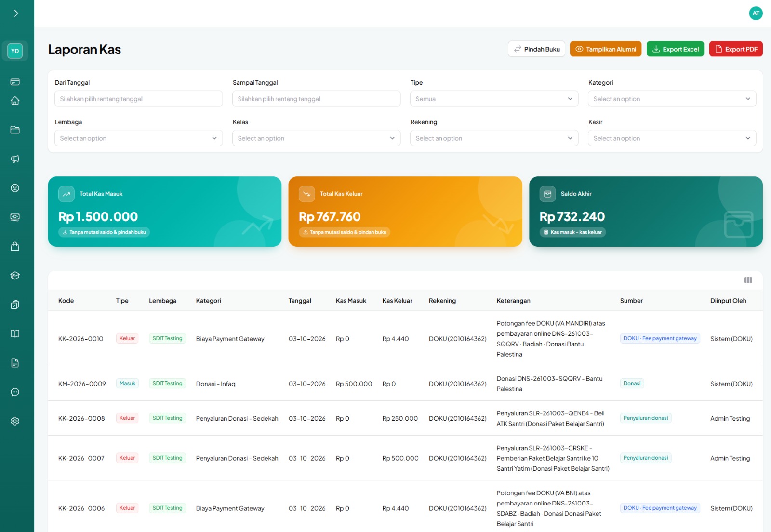Click the Tampilkan Alumni button
Screen dimensions: 771x532
point(606,49)
